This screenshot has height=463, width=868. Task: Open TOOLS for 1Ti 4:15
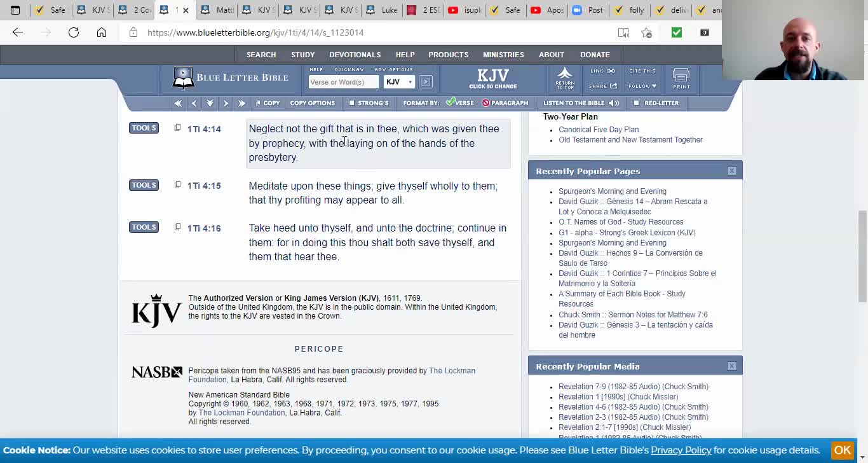click(x=144, y=185)
